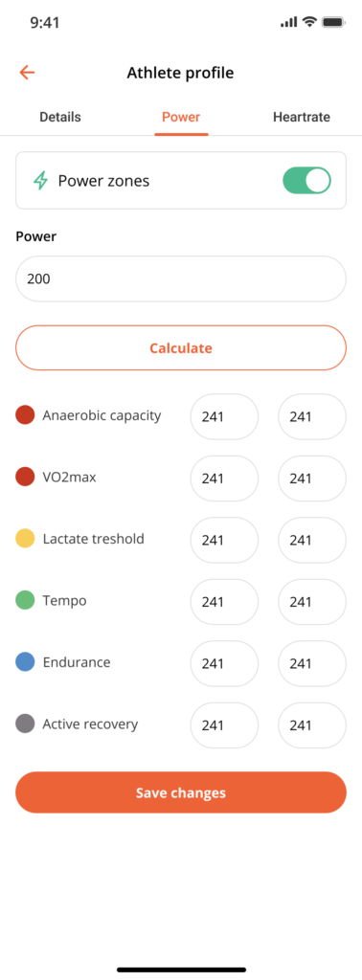This screenshot has width=362, height=980.
Task: Tap the Wi-Fi status icon
Action: 309,22
